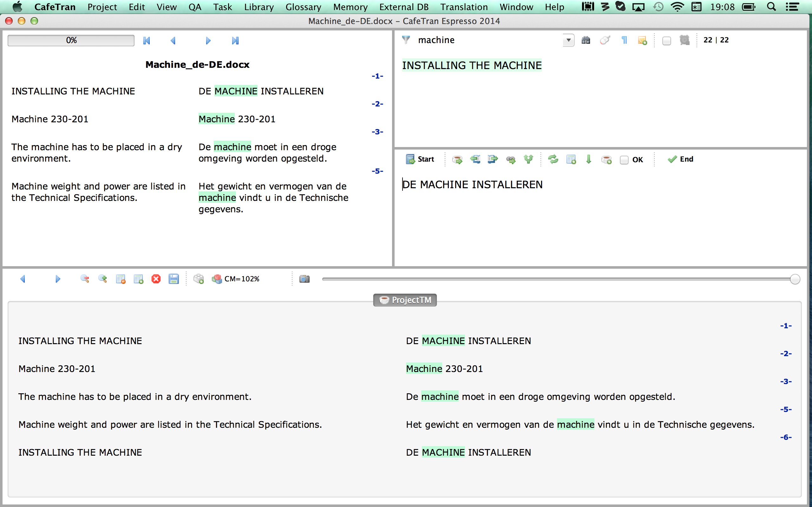This screenshot has height=507, width=812.
Task: Click the filter funnel icon
Action: pos(406,40)
